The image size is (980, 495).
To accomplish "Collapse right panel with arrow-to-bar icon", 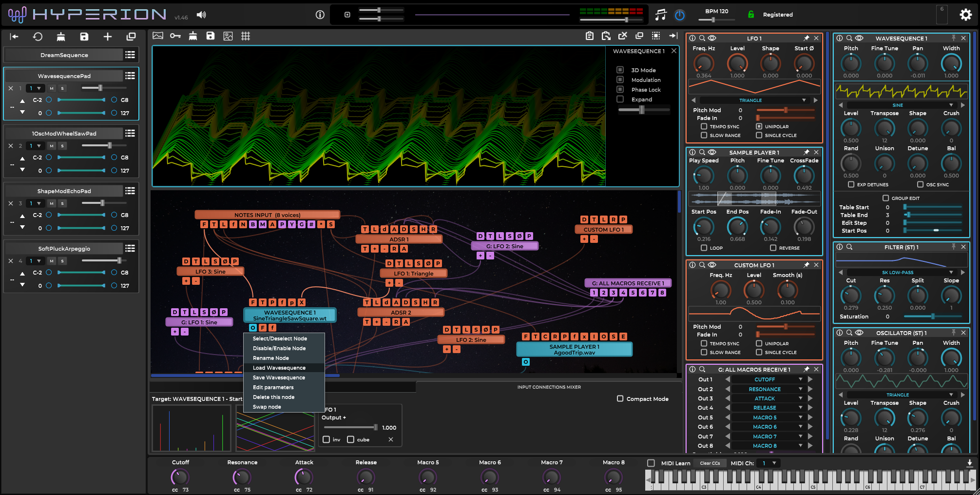I will [x=673, y=36].
